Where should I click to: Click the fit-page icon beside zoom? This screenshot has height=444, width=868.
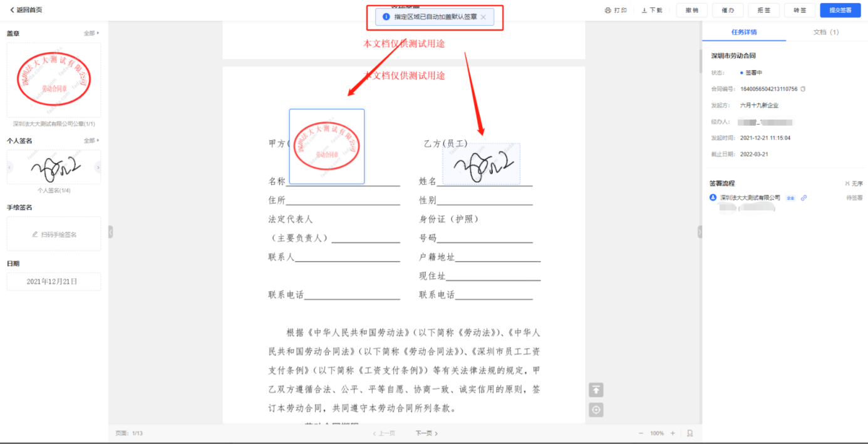pos(690,433)
